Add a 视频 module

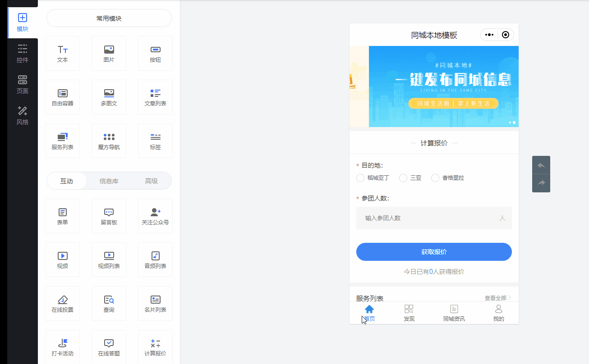pyautogui.click(x=63, y=260)
